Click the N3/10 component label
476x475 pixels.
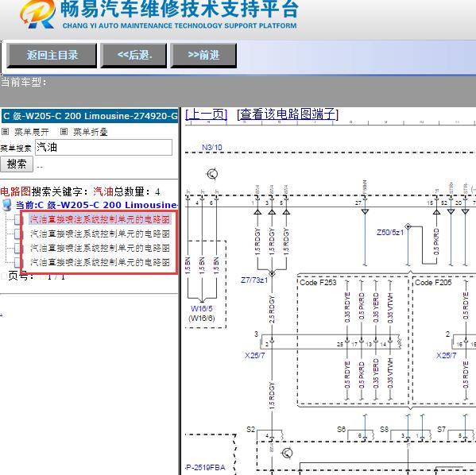point(212,148)
